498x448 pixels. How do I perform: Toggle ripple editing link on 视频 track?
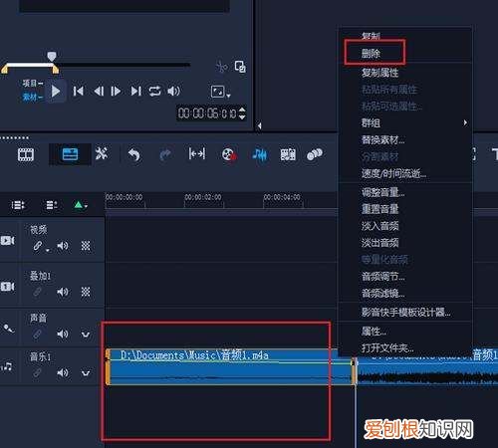point(39,246)
